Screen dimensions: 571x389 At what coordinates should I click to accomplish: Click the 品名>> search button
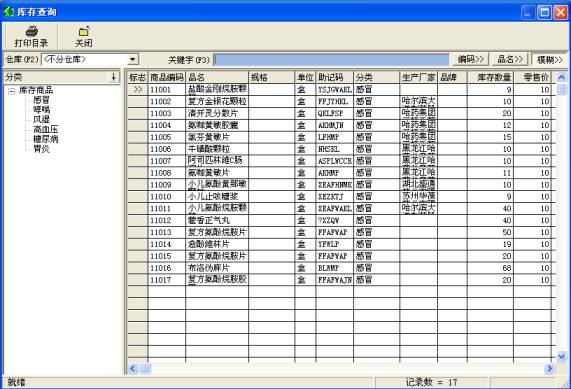510,59
